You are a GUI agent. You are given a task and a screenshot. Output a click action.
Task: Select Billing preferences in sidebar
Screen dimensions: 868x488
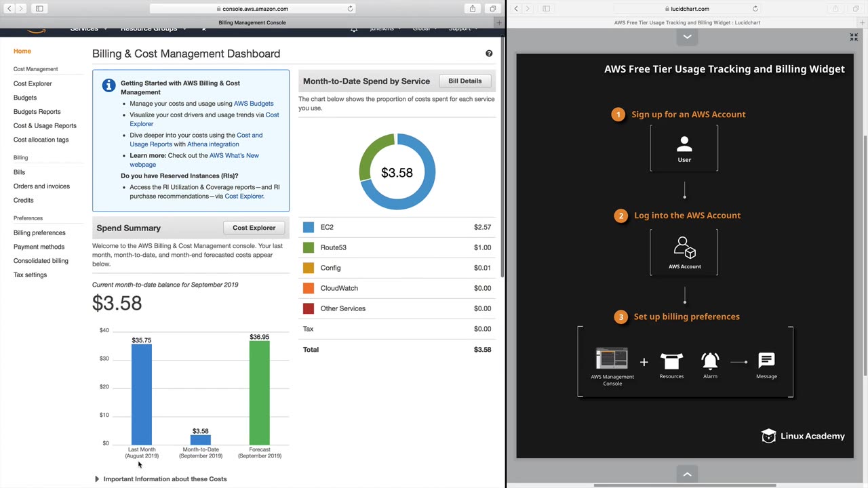(39, 232)
